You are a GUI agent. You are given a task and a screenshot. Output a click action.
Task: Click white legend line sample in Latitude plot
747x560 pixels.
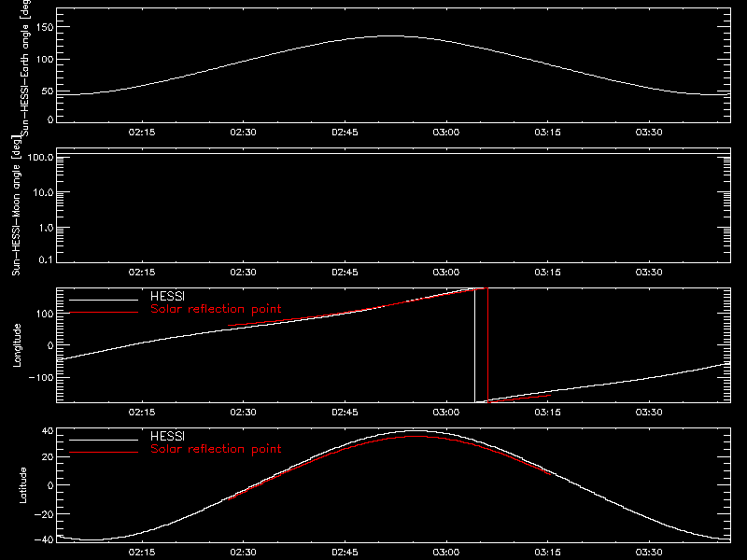(104, 440)
